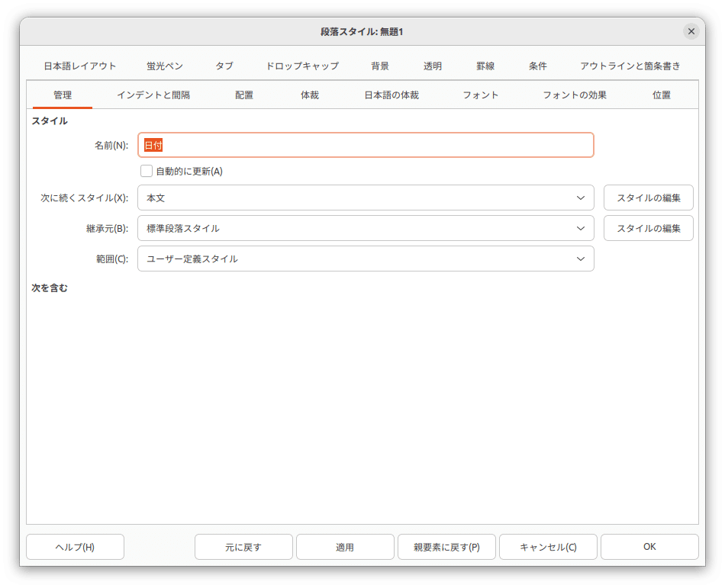Select the 日本語の体裁 tab

(x=391, y=95)
